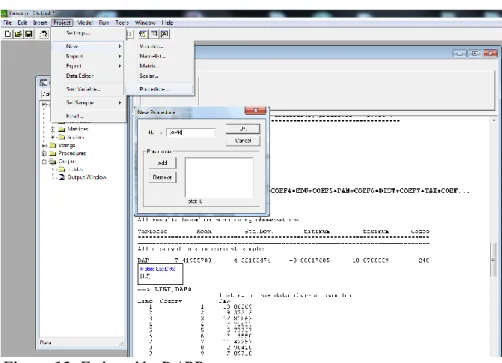This screenshot has height=363, width=502.
Task: Expand the Procedures tree node
Action: [44, 153]
